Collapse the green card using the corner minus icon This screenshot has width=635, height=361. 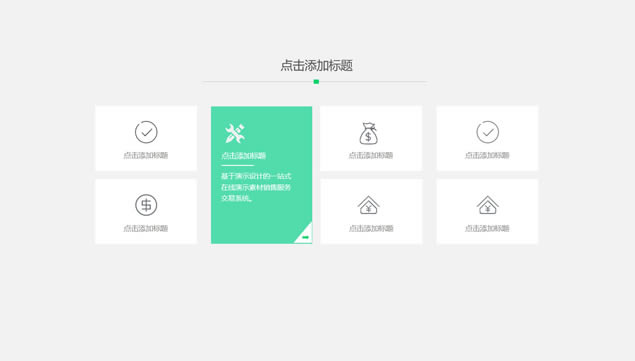point(305,237)
